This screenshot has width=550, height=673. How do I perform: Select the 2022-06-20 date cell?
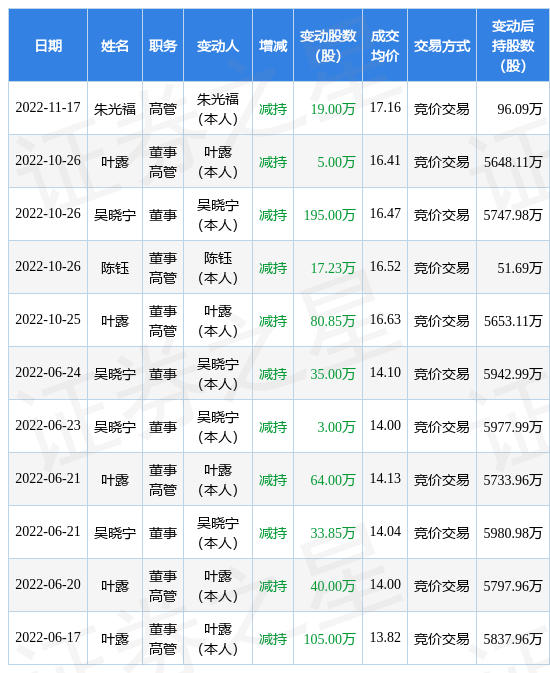[48, 585]
